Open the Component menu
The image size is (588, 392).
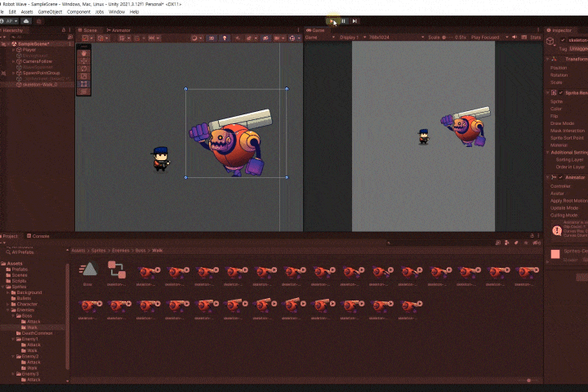[78, 12]
